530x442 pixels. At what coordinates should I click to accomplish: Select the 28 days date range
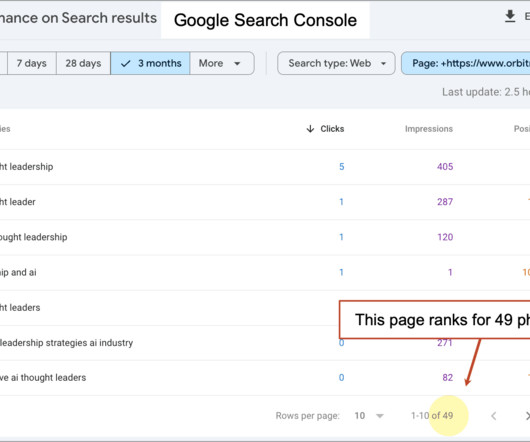tap(83, 63)
